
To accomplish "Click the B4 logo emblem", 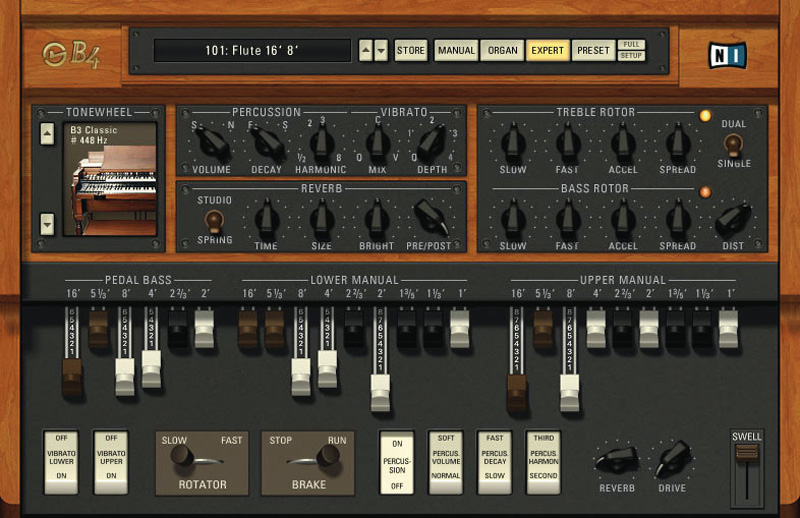I will coord(70,54).
